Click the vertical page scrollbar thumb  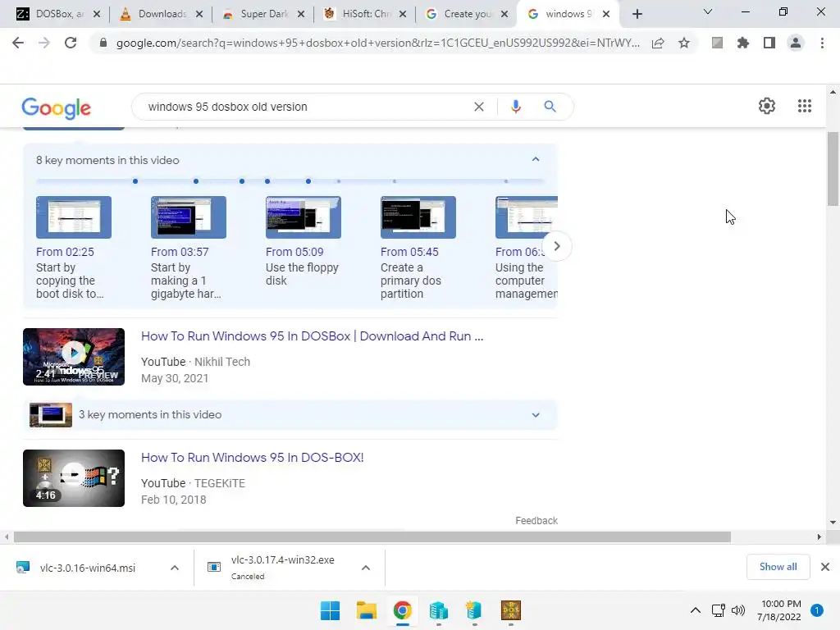(833, 169)
